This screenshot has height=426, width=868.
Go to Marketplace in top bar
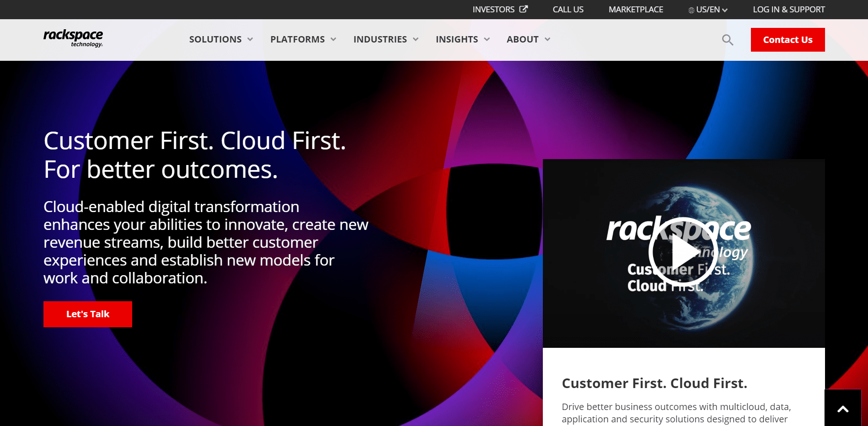635,10
